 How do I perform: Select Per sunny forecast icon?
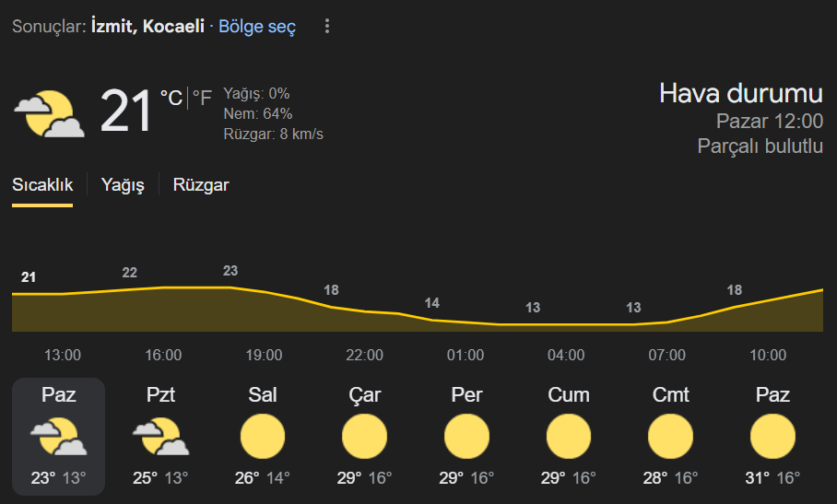466,436
